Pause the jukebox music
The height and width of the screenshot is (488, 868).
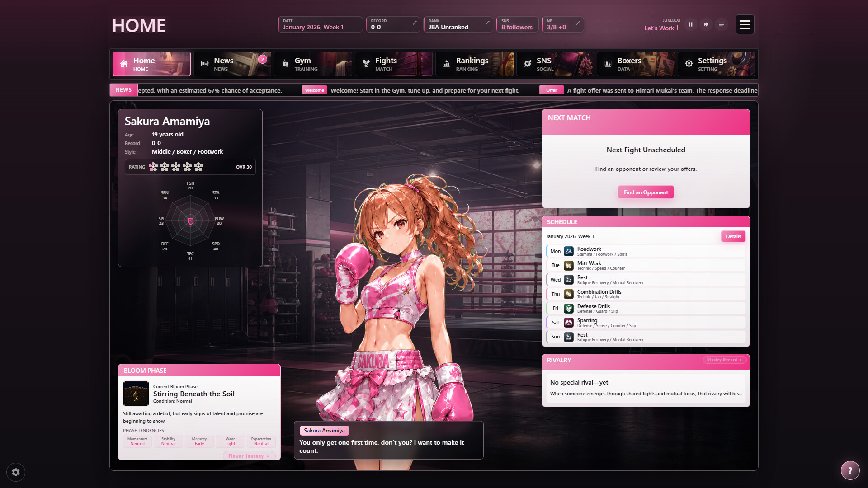click(690, 24)
